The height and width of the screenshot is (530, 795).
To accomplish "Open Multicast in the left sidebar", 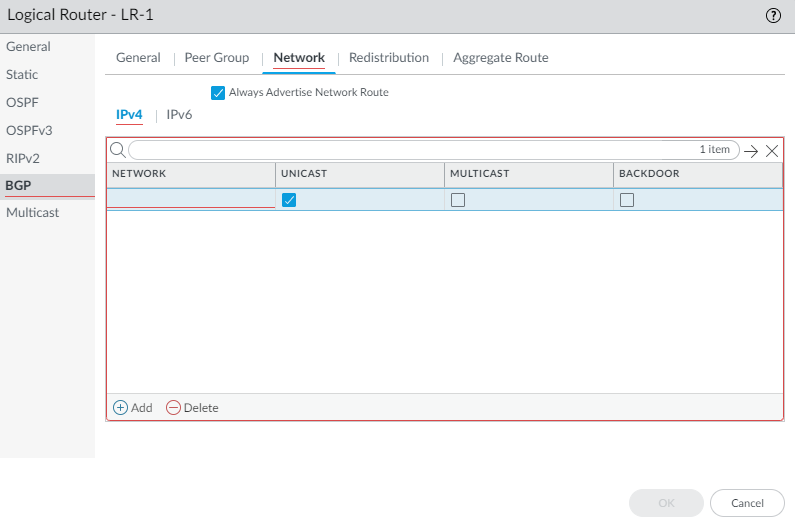I will coord(33,213).
